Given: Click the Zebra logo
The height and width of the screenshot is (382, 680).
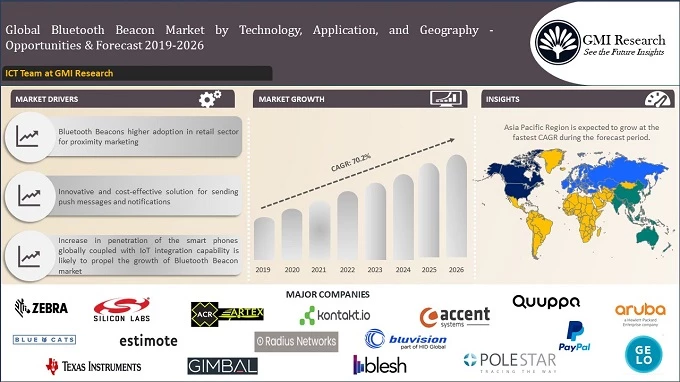Looking at the screenshot, I should pos(42,308).
